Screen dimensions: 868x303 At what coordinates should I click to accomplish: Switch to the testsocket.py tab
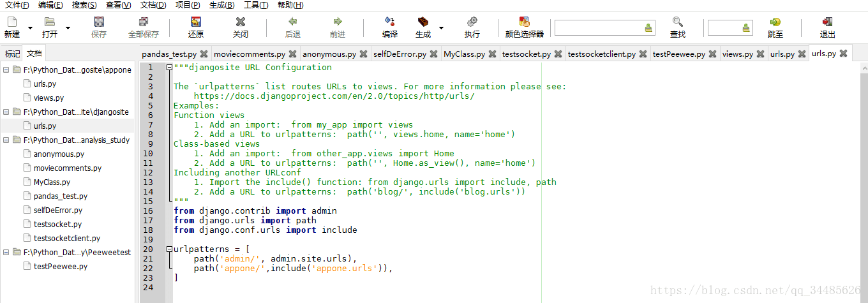(525, 54)
